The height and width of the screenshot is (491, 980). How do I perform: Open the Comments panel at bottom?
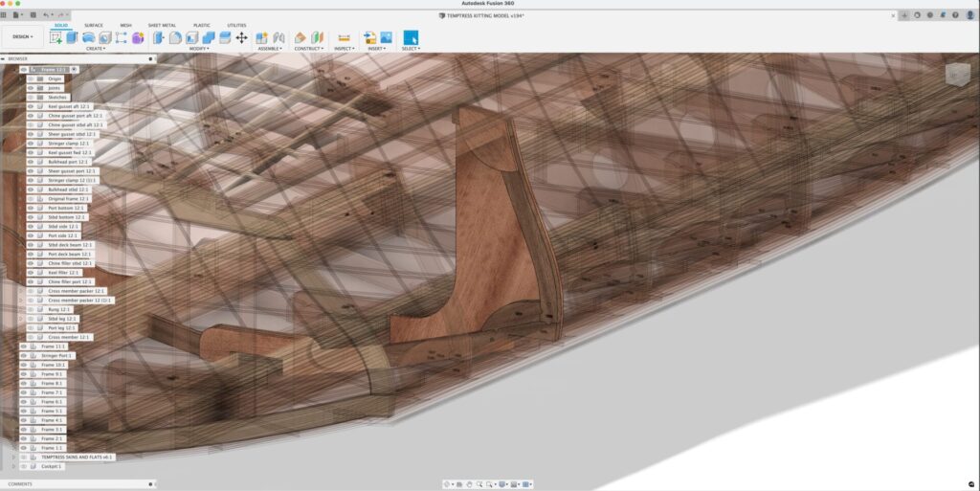click(20, 484)
